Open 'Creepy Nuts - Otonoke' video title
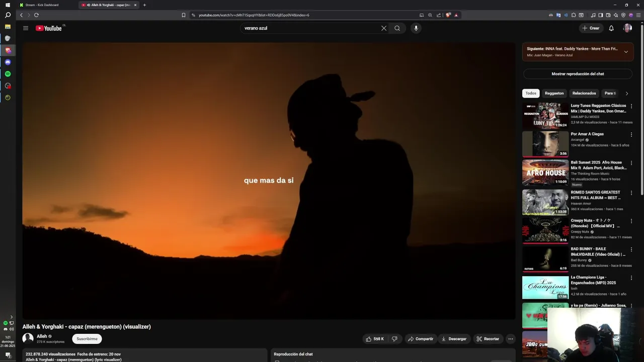 [595, 223]
